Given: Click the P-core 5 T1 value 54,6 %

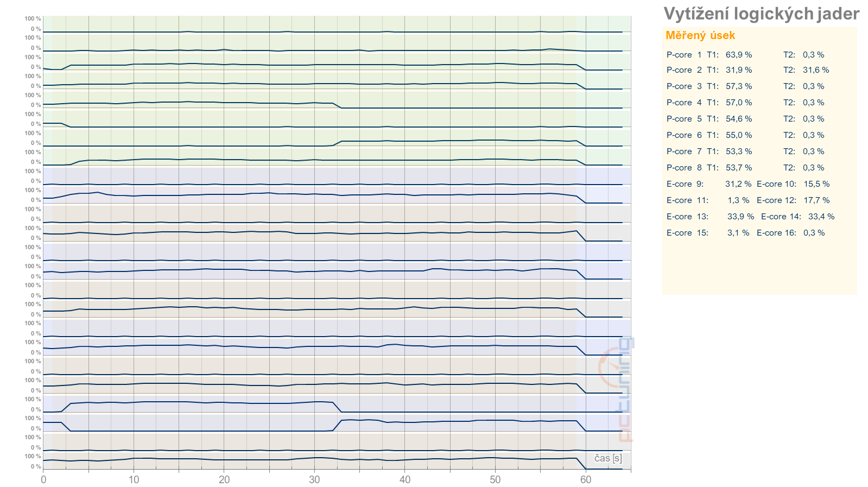Looking at the screenshot, I should (x=739, y=119).
